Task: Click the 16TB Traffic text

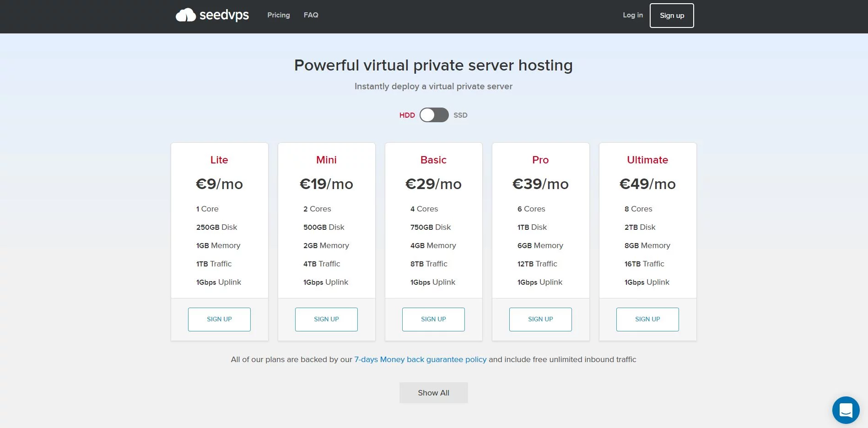Action: click(644, 264)
